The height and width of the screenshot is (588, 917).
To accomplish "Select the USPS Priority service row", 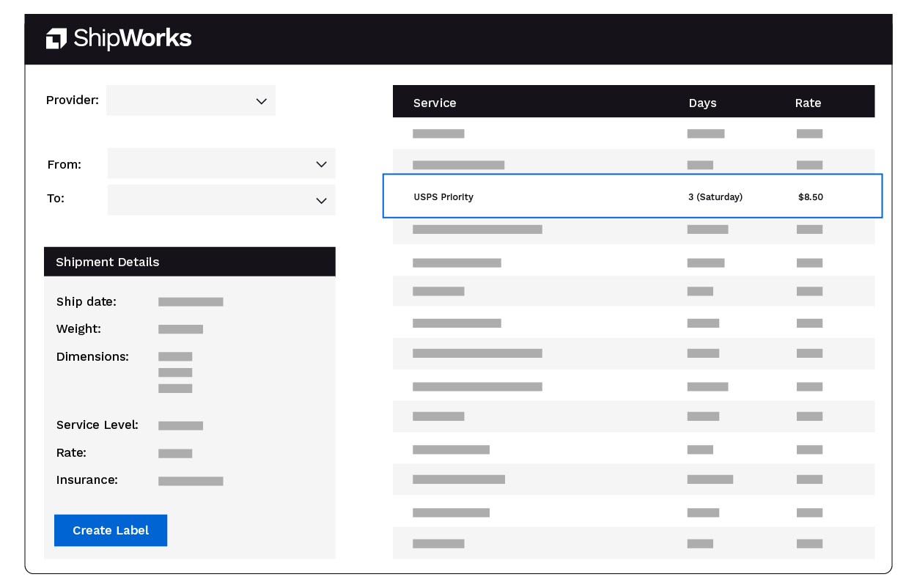I will click(632, 196).
